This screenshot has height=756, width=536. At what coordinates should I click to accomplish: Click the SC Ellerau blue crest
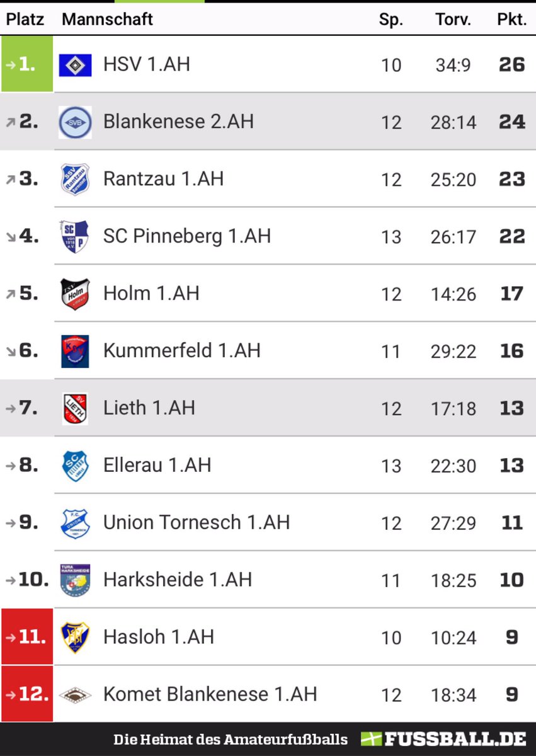pos(75,466)
